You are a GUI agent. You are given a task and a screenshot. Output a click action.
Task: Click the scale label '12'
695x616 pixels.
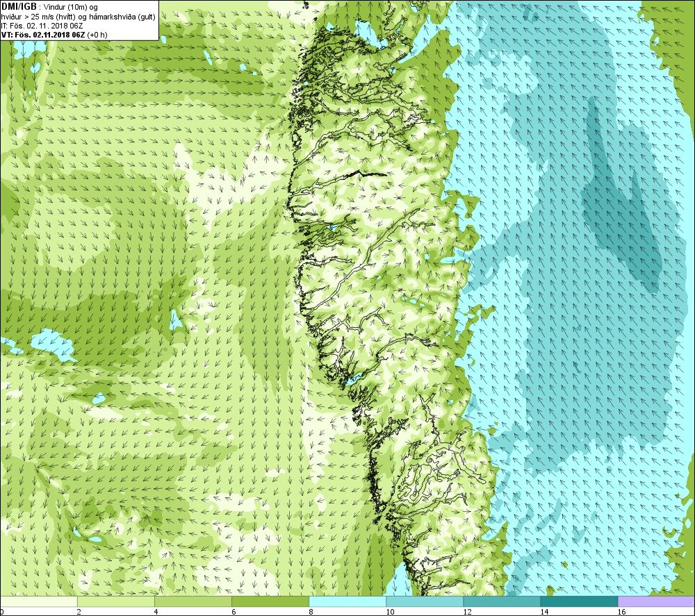467,612
